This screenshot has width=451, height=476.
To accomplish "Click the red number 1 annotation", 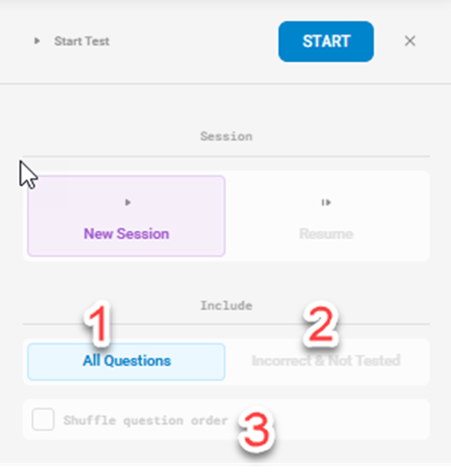I will tap(99, 324).
